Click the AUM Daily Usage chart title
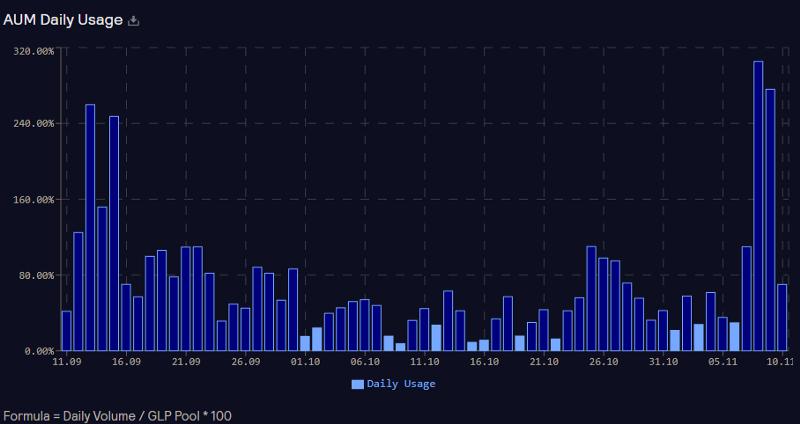 point(63,20)
